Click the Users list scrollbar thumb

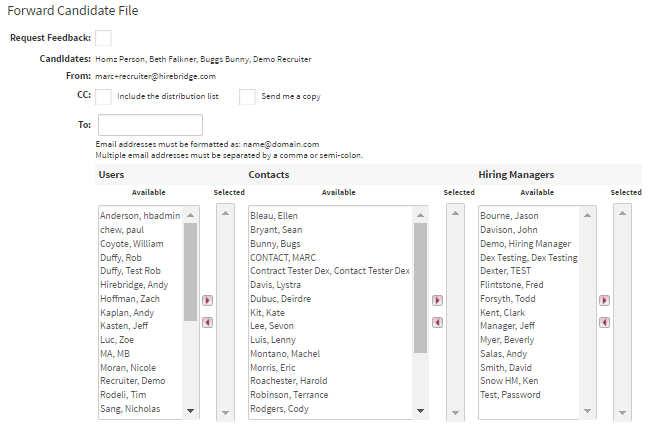click(x=190, y=270)
